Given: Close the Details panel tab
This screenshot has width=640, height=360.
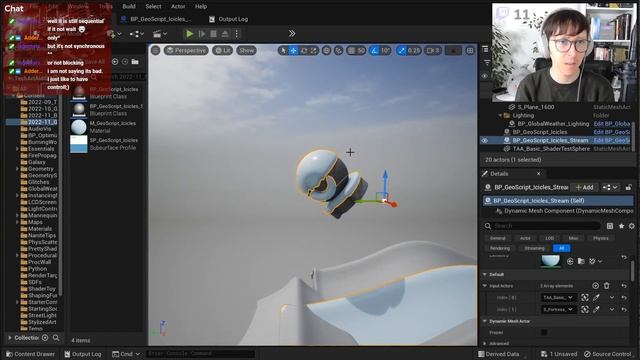Looking at the screenshot, I should pyautogui.click(x=538, y=173).
